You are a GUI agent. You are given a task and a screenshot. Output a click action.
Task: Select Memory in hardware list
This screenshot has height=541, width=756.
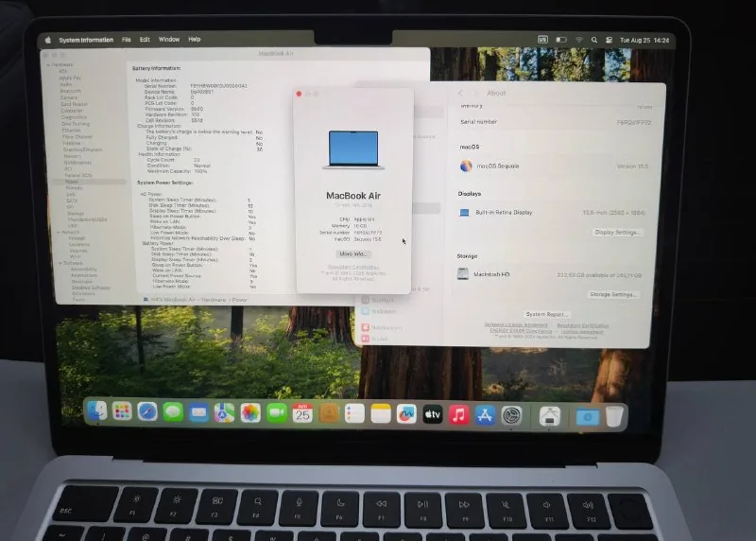(73, 156)
